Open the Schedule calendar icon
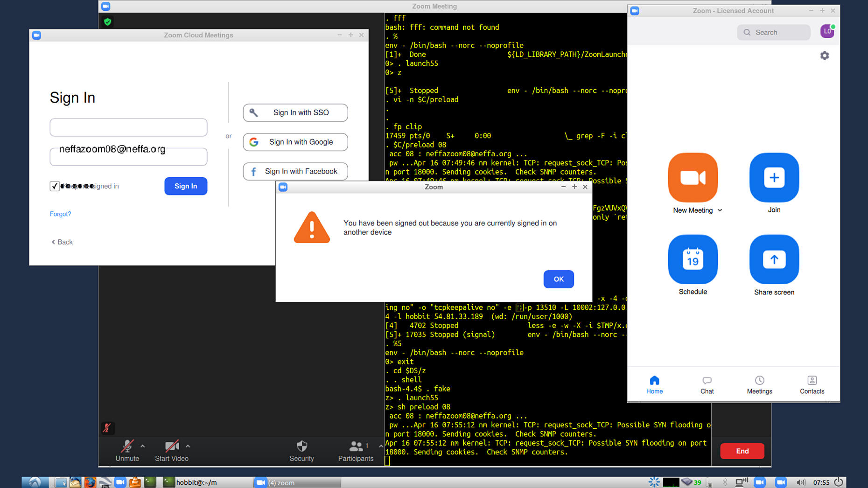Image resolution: width=868 pixels, height=488 pixels. point(693,259)
